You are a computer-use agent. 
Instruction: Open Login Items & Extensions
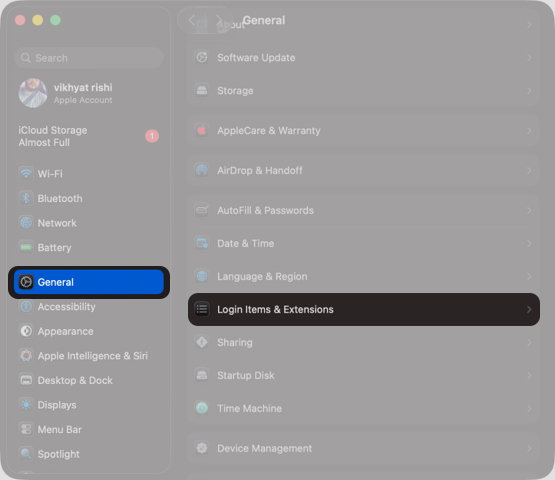pos(364,309)
